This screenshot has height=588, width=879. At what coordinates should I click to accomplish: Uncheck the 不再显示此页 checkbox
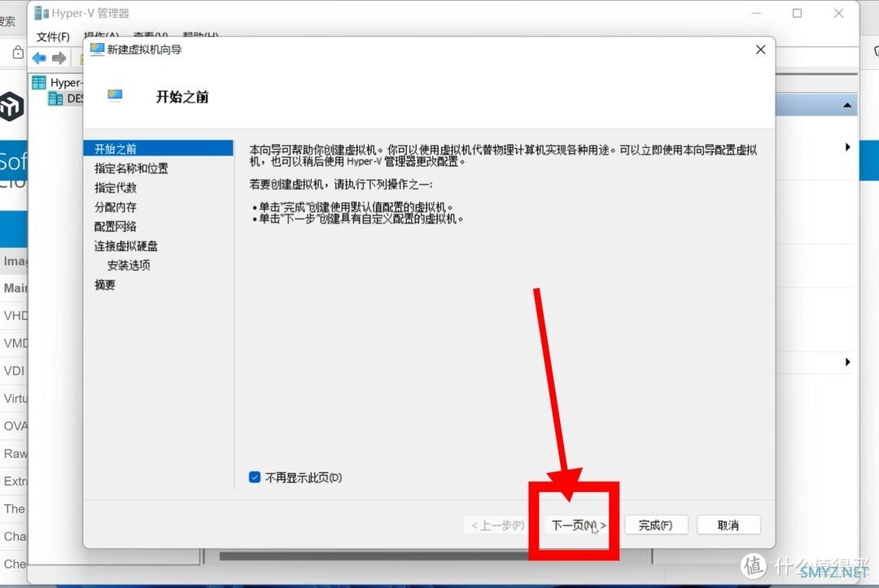[x=255, y=477]
